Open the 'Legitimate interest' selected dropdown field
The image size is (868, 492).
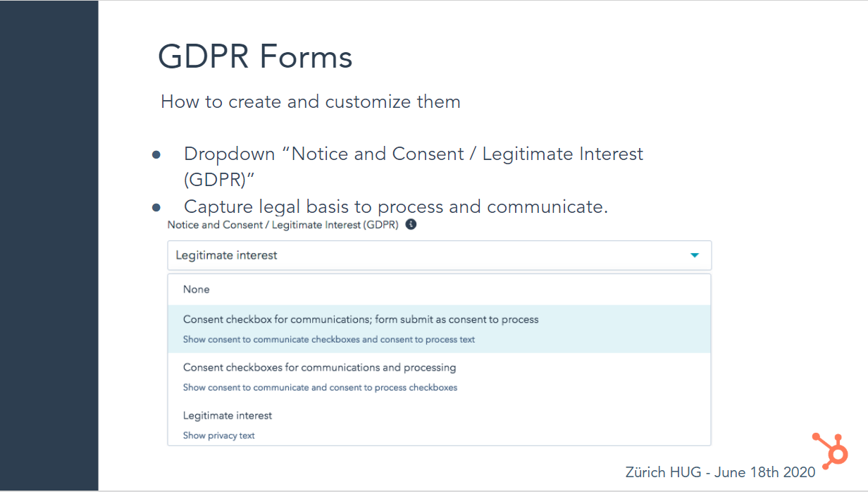coord(423,255)
